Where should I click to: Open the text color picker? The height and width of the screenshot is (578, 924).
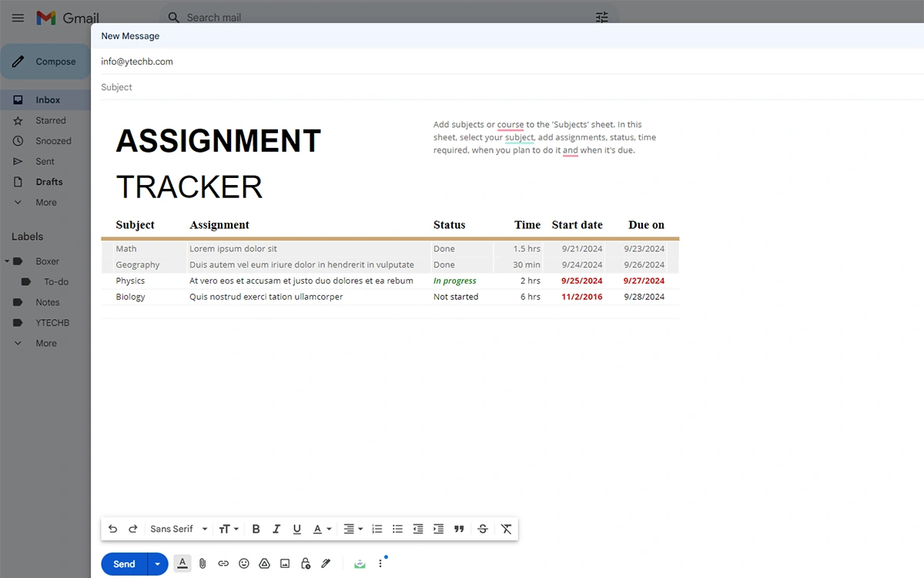(x=322, y=529)
